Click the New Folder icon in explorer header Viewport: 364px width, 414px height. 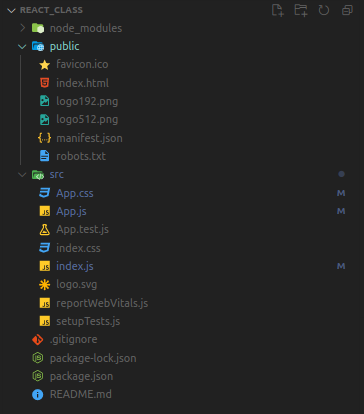pos(301,10)
